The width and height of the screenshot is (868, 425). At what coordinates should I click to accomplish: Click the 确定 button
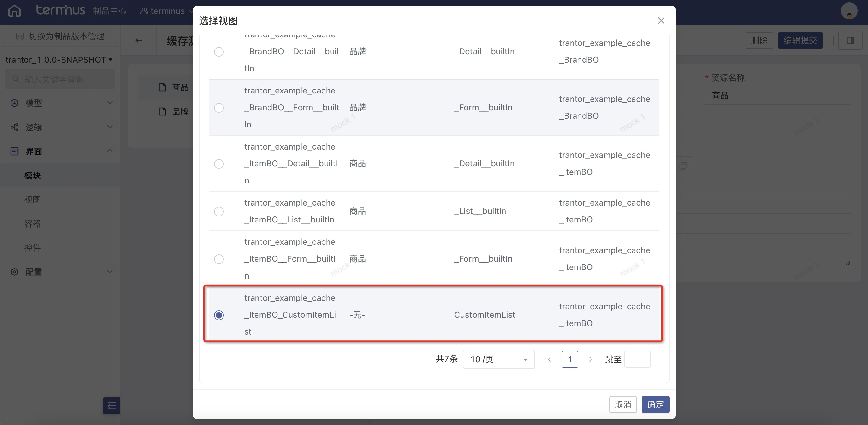click(x=655, y=405)
